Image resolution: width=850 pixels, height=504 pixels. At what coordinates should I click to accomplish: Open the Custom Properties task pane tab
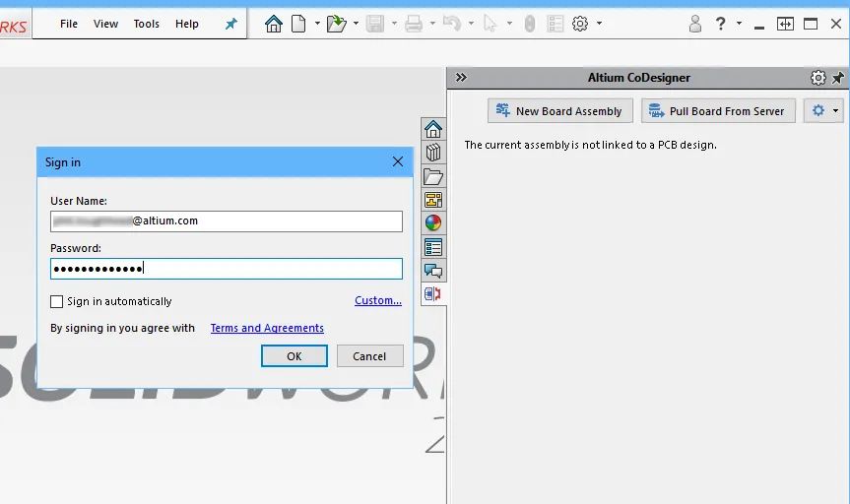coord(433,247)
